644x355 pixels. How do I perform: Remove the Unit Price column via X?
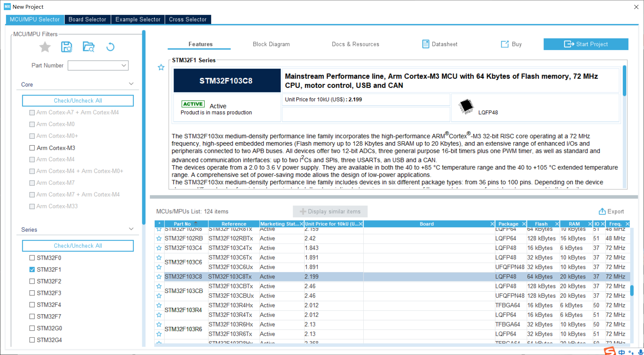point(361,224)
